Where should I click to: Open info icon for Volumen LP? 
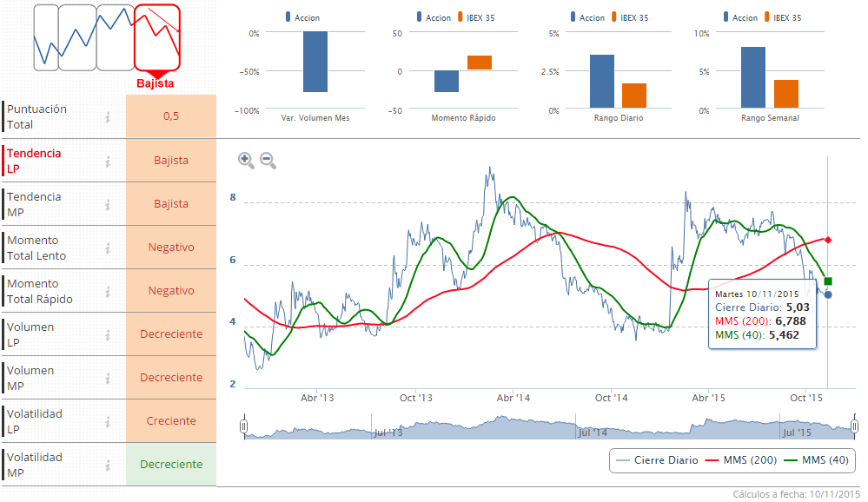coord(108,334)
